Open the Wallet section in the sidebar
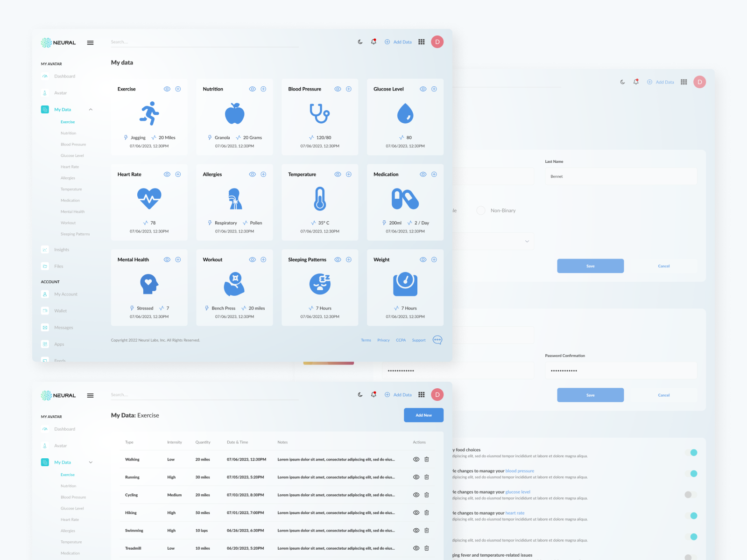The height and width of the screenshot is (560, 747). tap(61, 310)
